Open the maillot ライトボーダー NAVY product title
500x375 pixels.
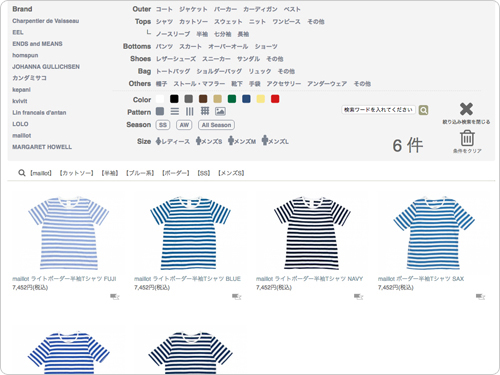click(x=309, y=279)
